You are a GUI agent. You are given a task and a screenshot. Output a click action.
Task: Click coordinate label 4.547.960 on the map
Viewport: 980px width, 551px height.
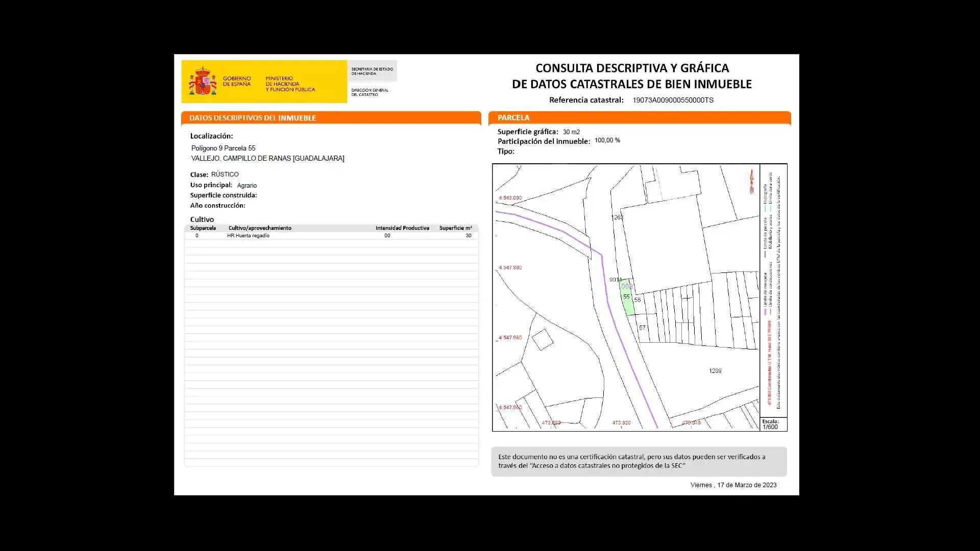click(510, 338)
